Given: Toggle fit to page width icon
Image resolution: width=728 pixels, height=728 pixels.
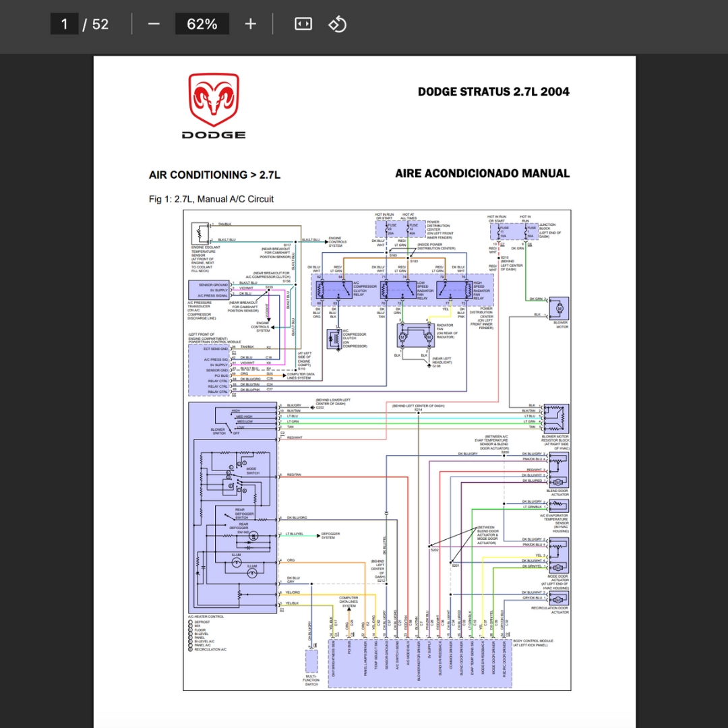Looking at the screenshot, I should coord(303,24).
